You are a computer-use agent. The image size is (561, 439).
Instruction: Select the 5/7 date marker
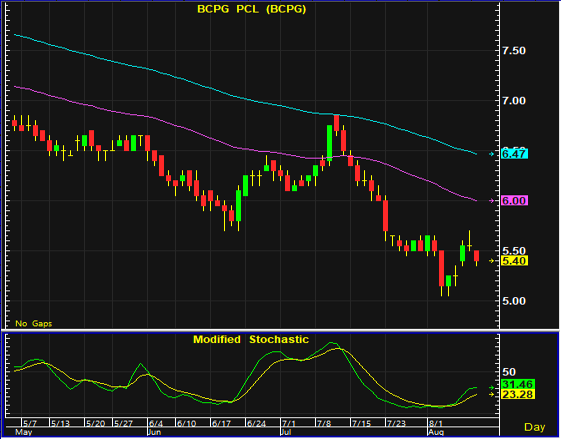point(30,424)
